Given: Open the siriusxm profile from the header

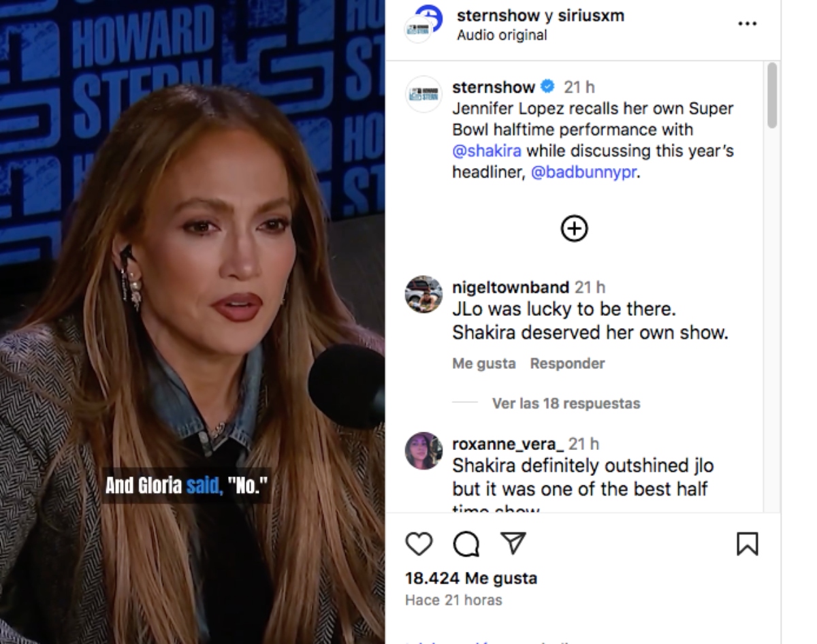Looking at the screenshot, I should (x=591, y=16).
